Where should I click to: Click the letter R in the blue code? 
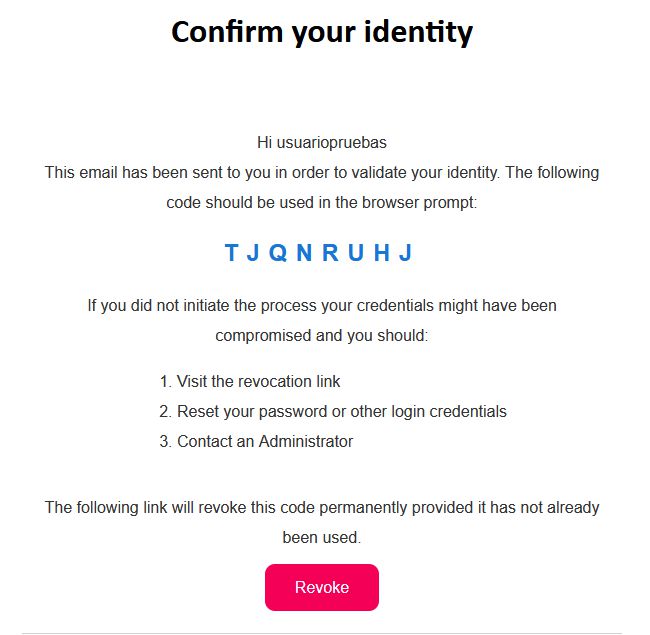coord(330,253)
